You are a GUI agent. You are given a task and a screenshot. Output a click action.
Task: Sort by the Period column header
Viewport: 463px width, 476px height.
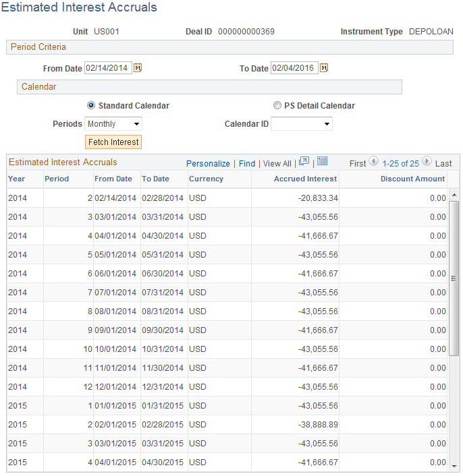click(x=57, y=179)
